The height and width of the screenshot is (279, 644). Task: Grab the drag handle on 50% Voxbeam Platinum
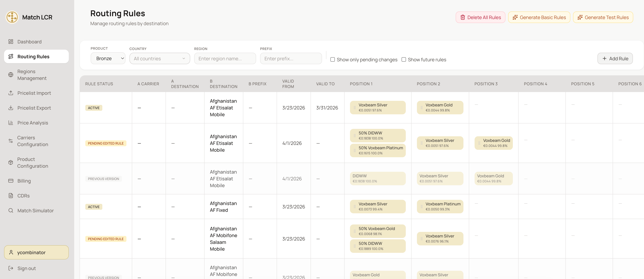point(355,150)
